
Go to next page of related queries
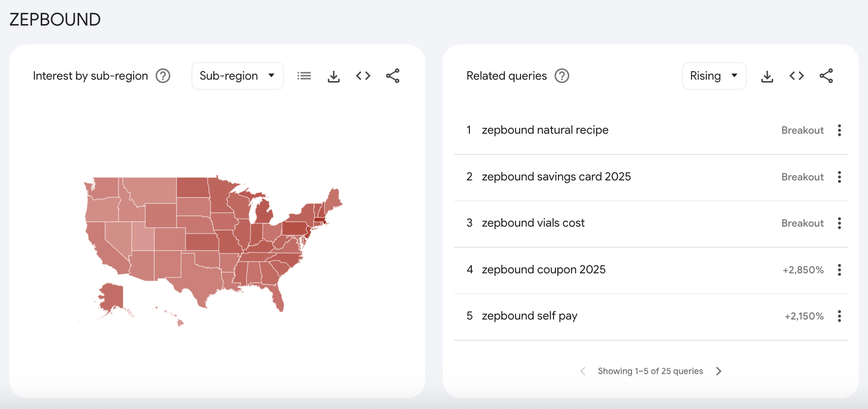click(x=719, y=371)
